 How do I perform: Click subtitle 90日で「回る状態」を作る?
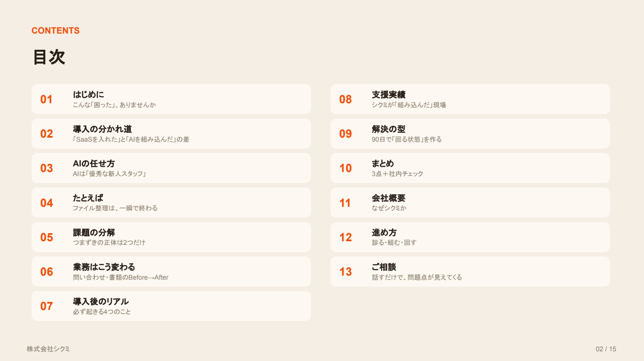(x=407, y=139)
